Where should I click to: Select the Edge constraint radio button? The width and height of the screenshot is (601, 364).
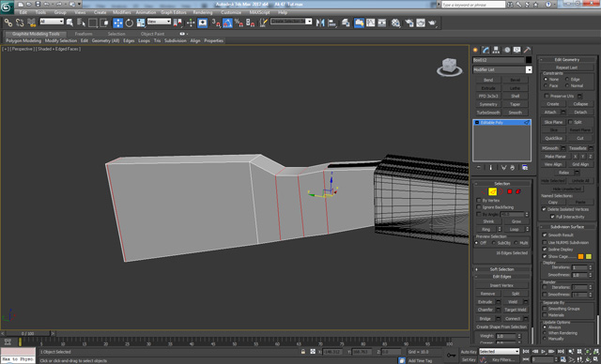pyautogui.click(x=567, y=79)
